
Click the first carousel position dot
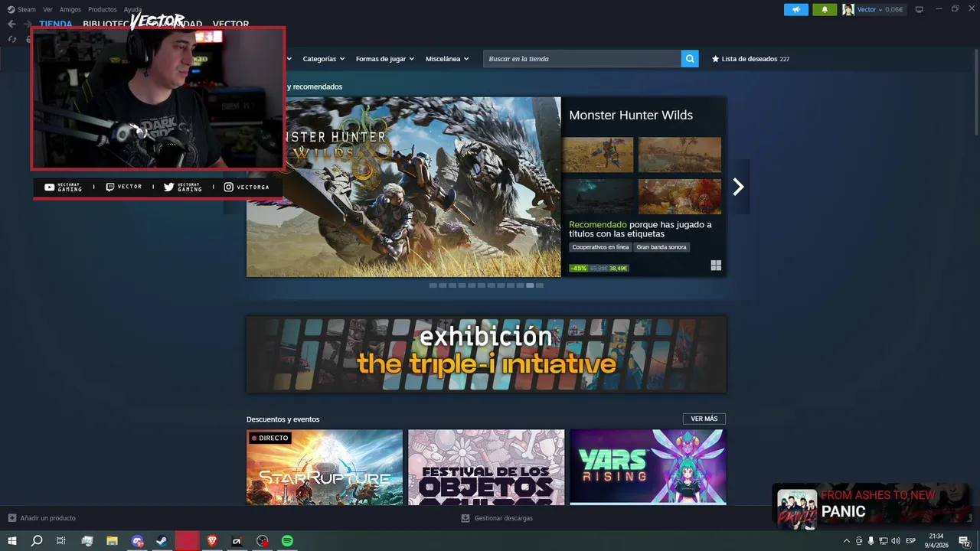click(433, 285)
